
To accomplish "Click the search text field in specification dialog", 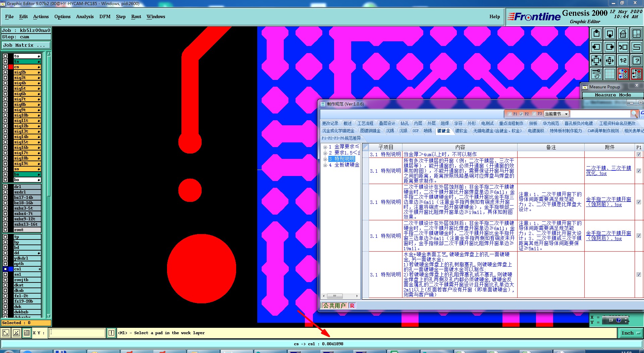I will click(x=600, y=114).
